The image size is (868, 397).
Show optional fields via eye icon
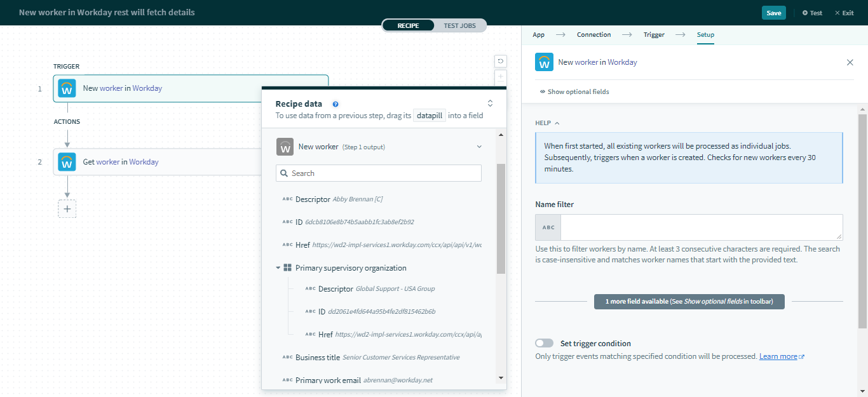pos(543,92)
